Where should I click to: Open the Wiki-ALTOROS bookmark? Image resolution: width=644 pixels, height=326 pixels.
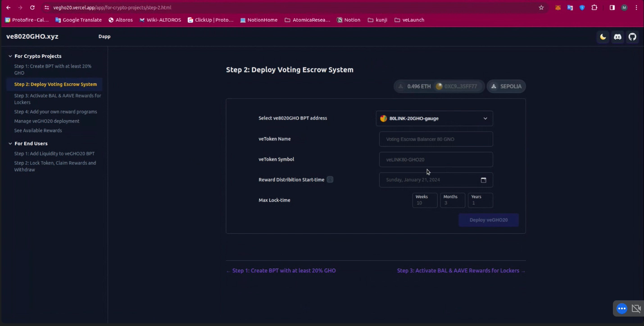[x=160, y=20]
